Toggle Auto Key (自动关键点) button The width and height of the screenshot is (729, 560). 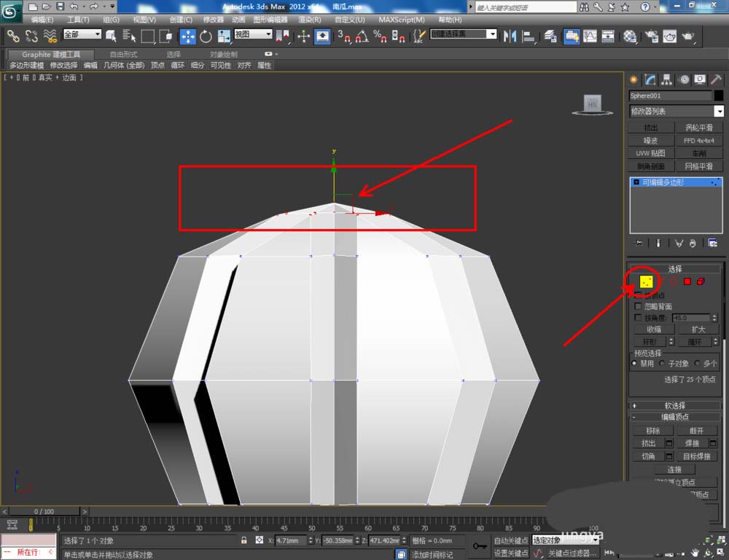(x=510, y=540)
